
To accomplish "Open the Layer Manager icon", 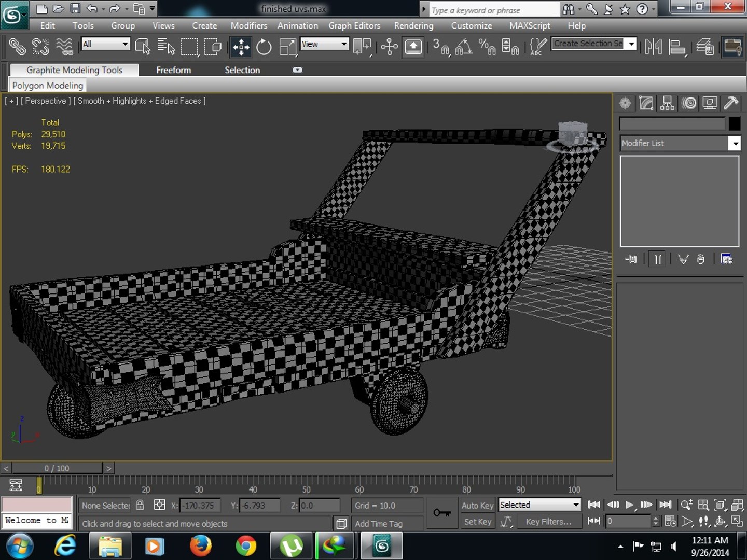I will [705, 47].
